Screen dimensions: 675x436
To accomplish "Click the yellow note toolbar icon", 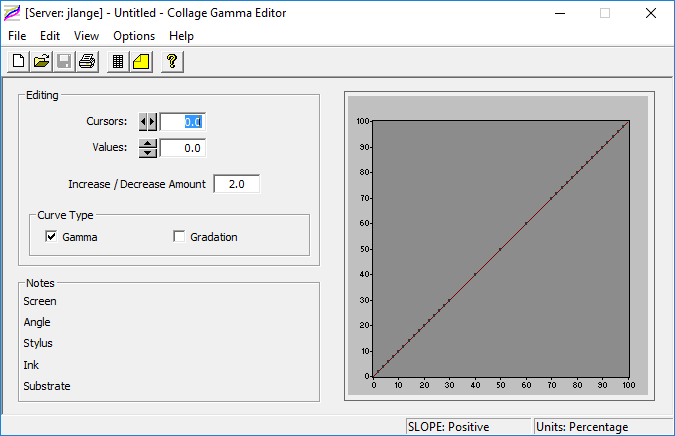I will point(141,62).
